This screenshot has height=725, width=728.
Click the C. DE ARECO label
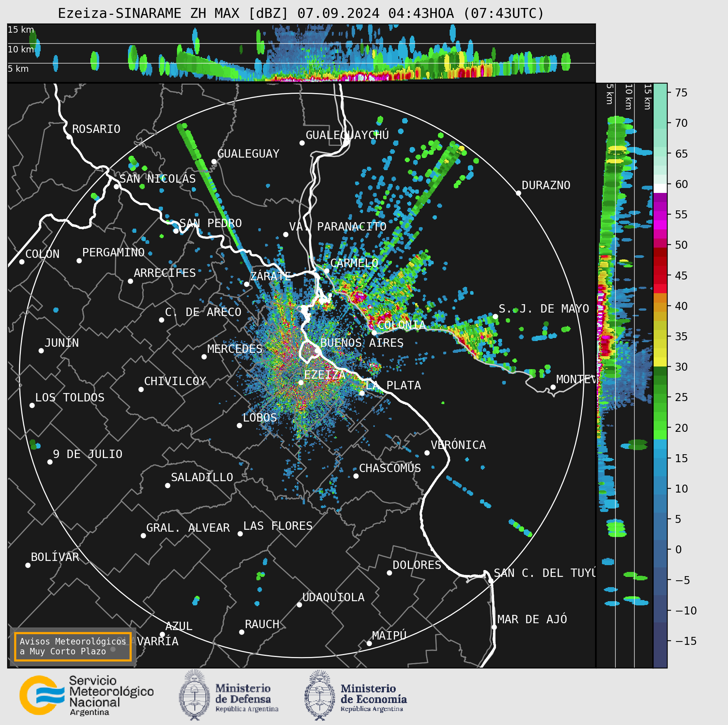tap(203, 312)
